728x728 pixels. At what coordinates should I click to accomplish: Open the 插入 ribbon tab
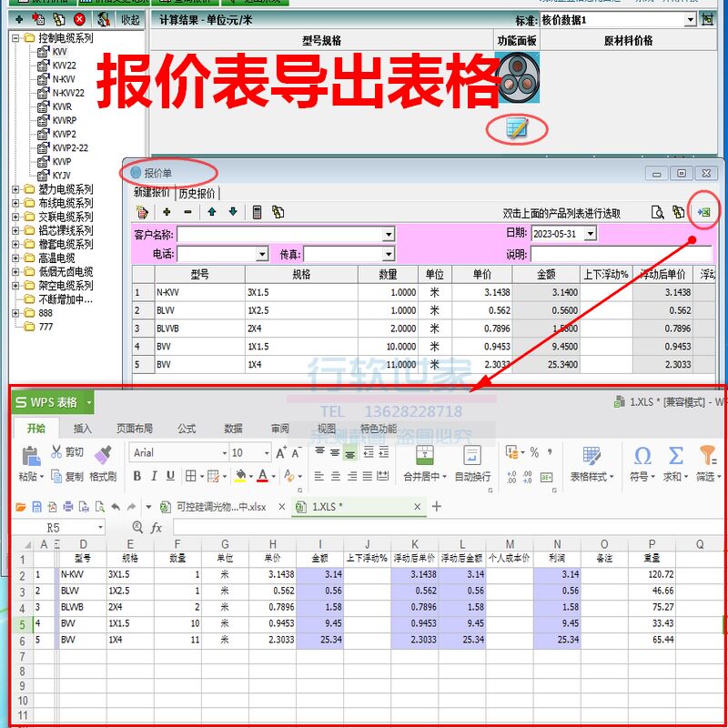point(83,429)
